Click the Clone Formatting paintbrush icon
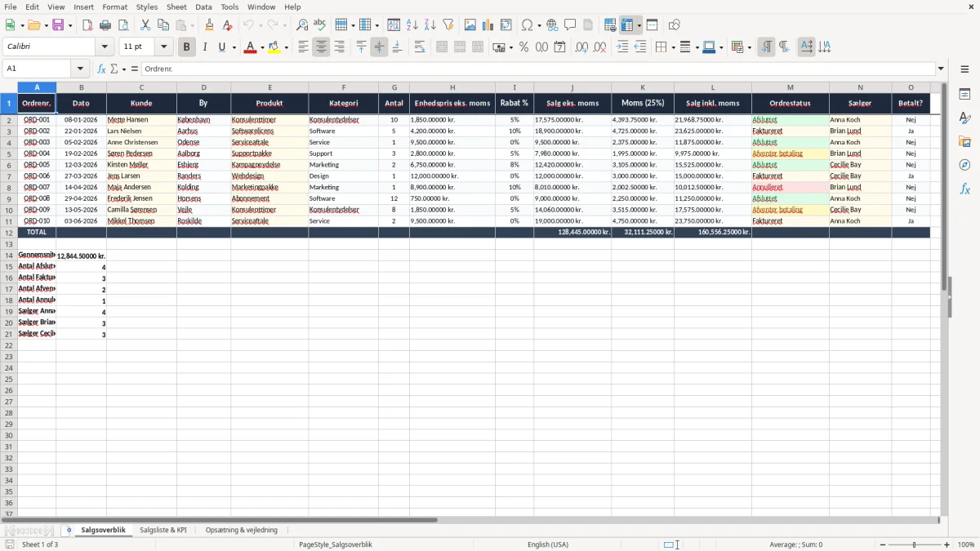The height and width of the screenshot is (551, 980). 210,25
